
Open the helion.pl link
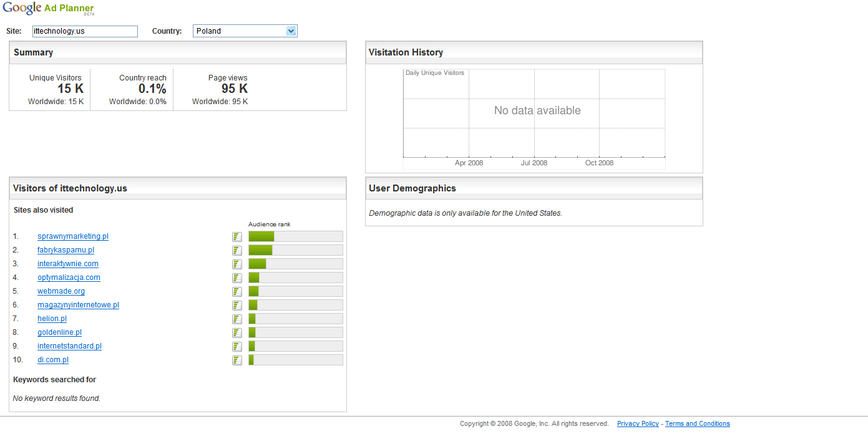coord(52,319)
